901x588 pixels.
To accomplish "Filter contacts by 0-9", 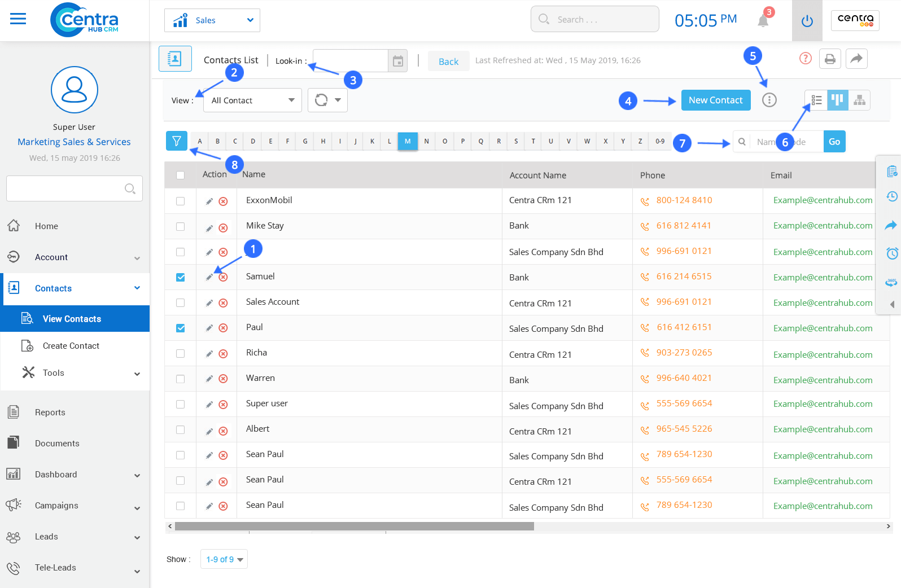I will [660, 141].
